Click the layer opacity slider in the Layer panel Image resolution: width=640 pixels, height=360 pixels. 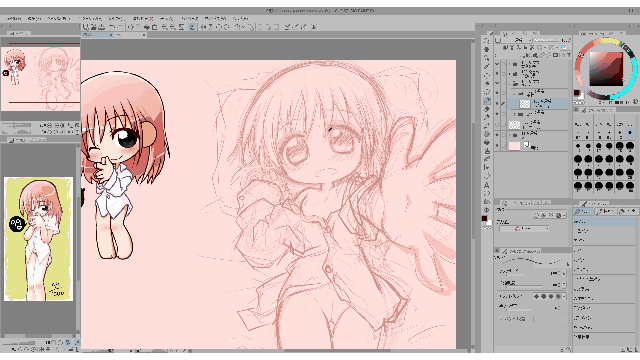click(x=547, y=40)
